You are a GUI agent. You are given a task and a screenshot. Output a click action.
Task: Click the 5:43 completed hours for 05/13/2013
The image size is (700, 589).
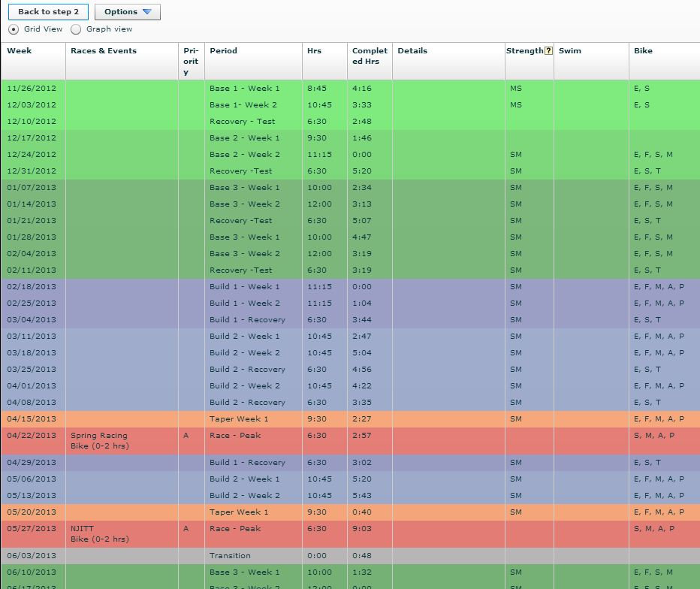pyautogui.click(x=361, y=496)
